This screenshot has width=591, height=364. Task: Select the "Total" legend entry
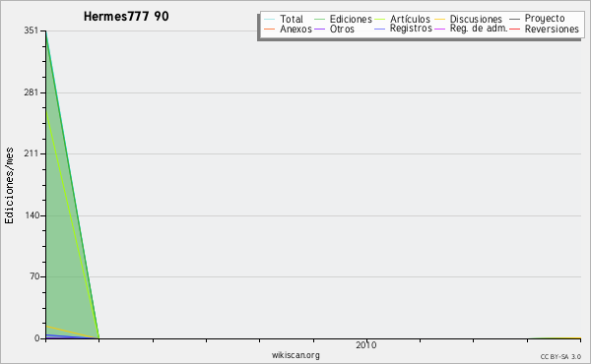291,19
